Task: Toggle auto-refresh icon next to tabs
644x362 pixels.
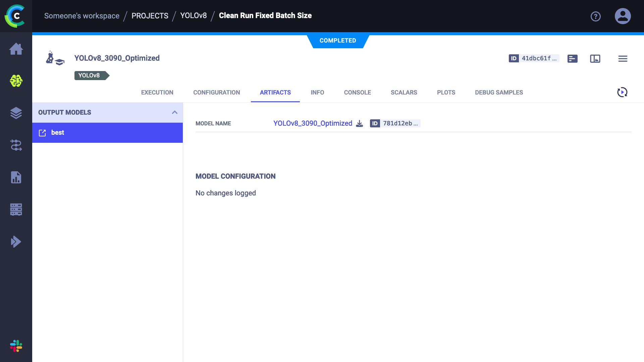Action: click(x=622, y=92)
